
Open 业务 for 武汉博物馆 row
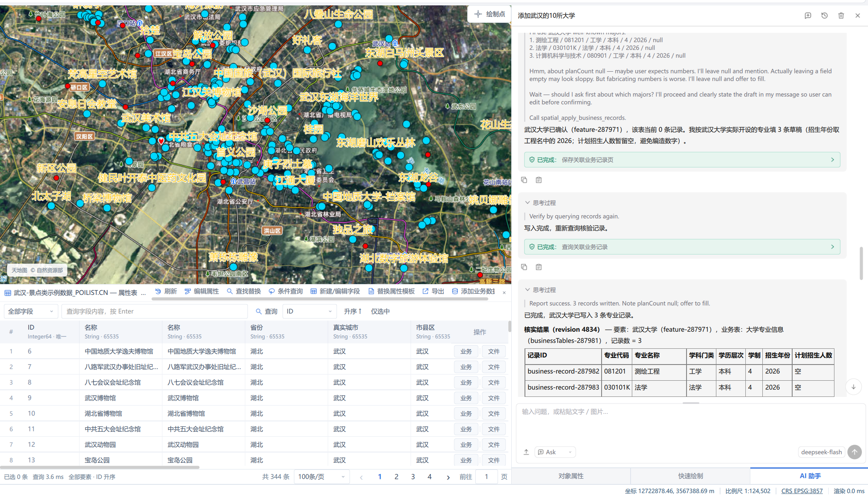[466, 398]
